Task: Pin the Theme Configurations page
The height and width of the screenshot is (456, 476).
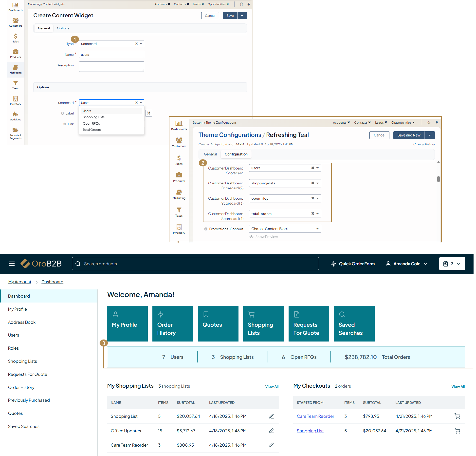Action: [x=437, y=122]
